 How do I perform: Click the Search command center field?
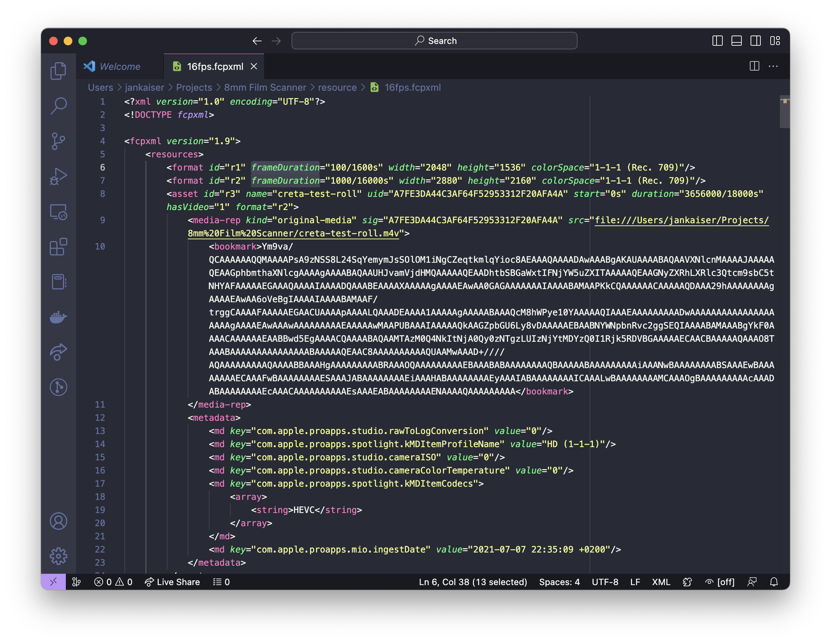coord(435,41)
